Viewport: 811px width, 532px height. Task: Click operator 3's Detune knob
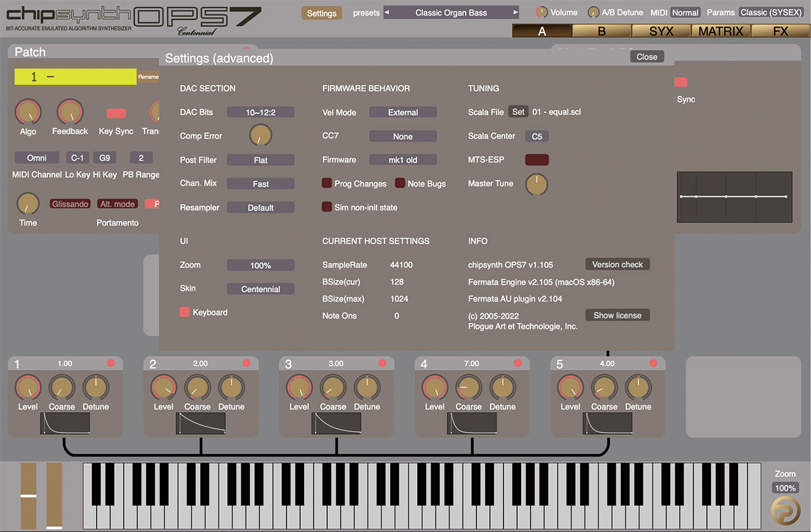pos(367,387)
